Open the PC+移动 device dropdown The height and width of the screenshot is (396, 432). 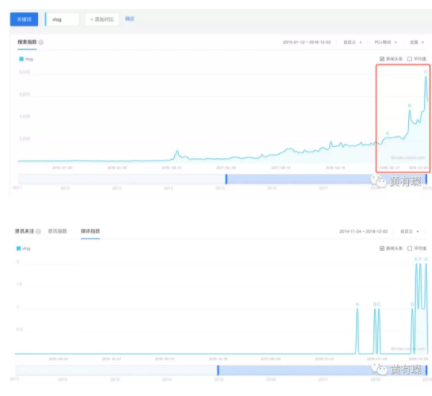pyautogui.click(x=386, y=42)
